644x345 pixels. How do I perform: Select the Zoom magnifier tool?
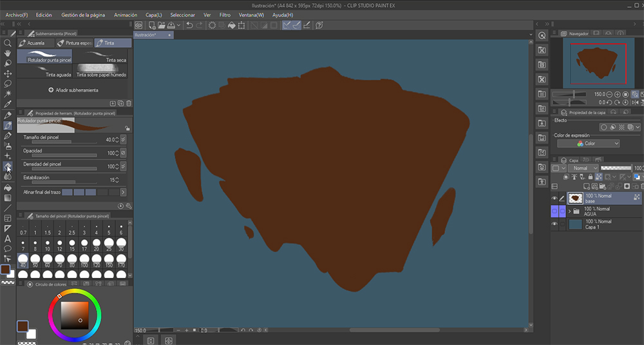8,43
